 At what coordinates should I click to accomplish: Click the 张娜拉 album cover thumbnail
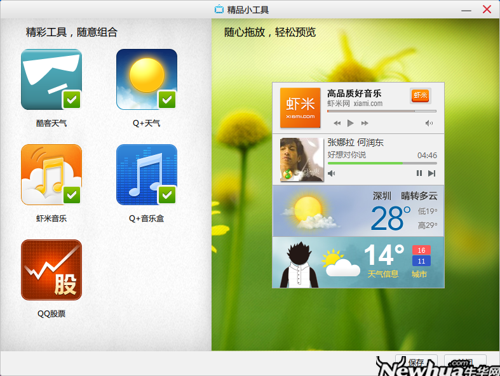pyautogui.click(x=302, y=160)
